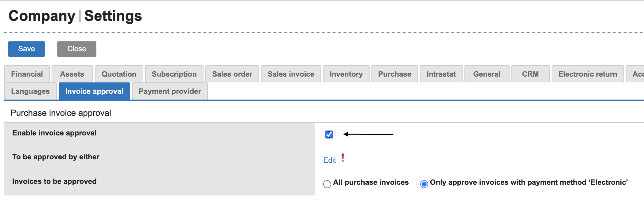Open the Sales order tab
The width and height of the screenshot is (644, 201).
[x=232, y=74]
